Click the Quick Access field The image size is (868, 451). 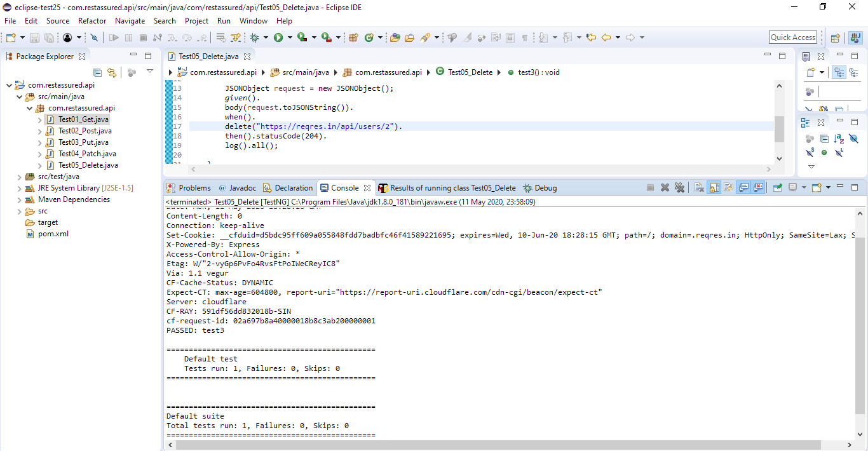[x=792, y=37]
